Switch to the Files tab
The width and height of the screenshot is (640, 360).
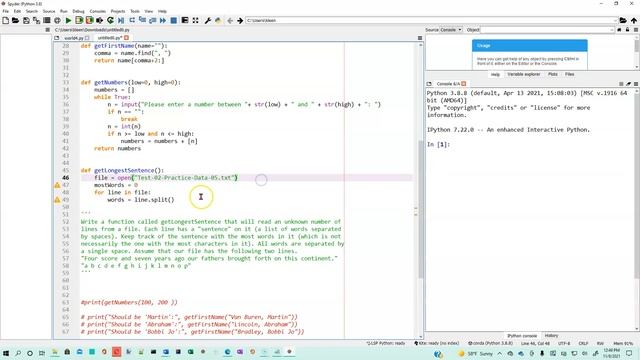point(569,74)
